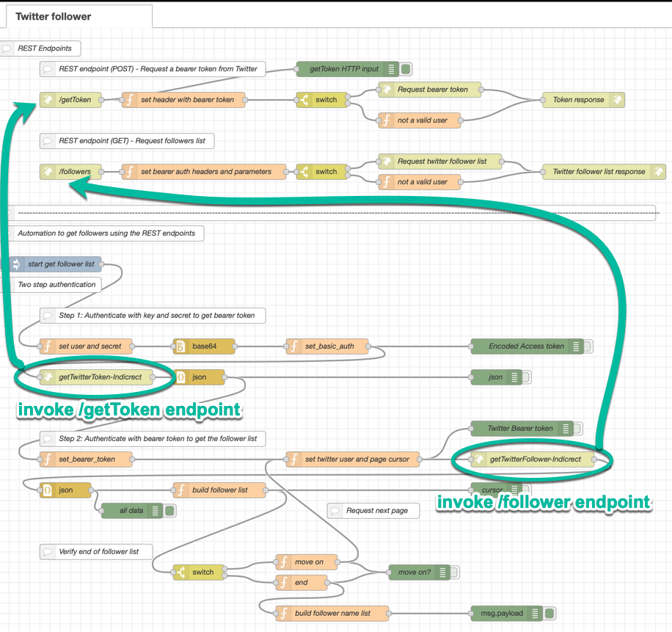This screenshot has width=672, height=632.
Task: Select the set_bearer_token function node
Action: (x=84, y=460)
